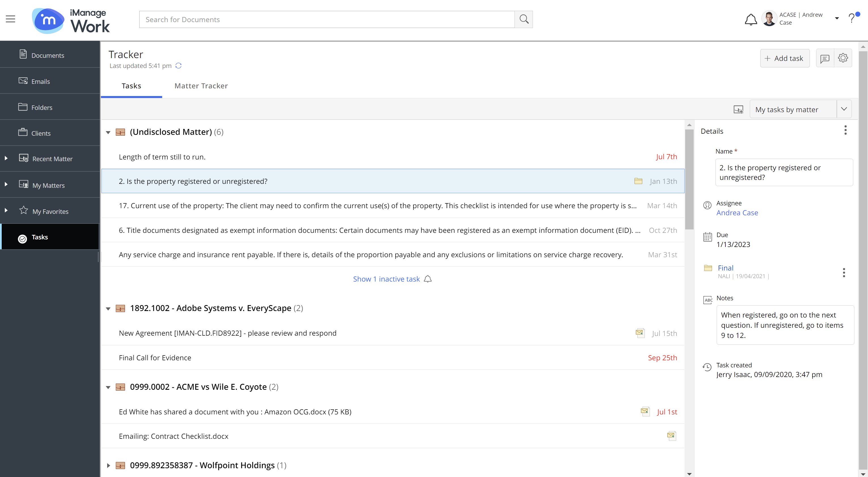
Task: Open the user account dropdown arrow
Action: tap(837, 18)
